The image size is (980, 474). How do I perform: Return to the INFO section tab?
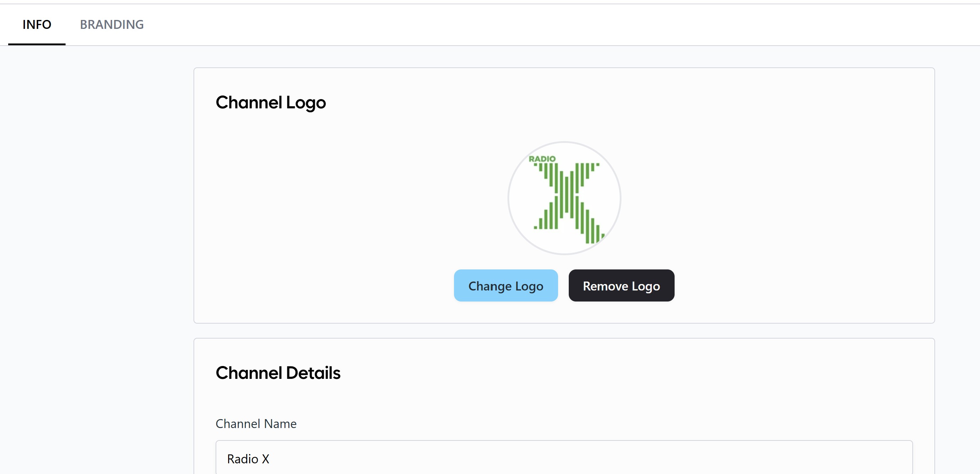[x=37, y=25]
